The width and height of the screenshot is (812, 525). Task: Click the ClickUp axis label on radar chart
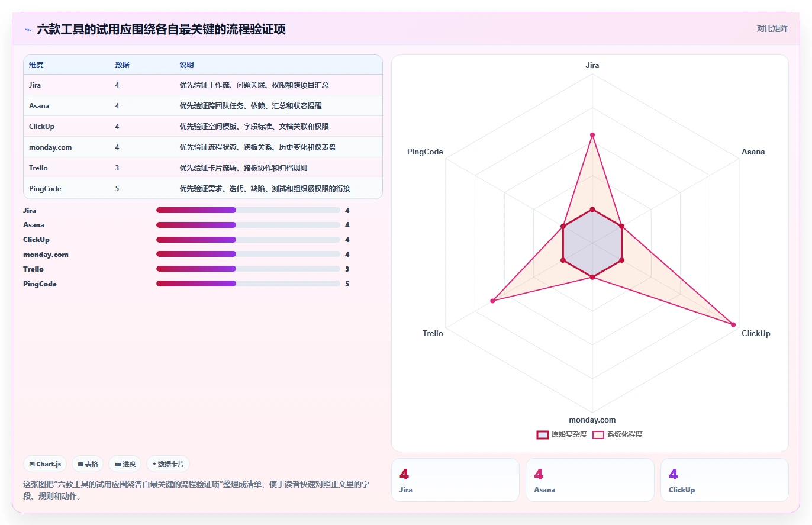click(756, 334)
